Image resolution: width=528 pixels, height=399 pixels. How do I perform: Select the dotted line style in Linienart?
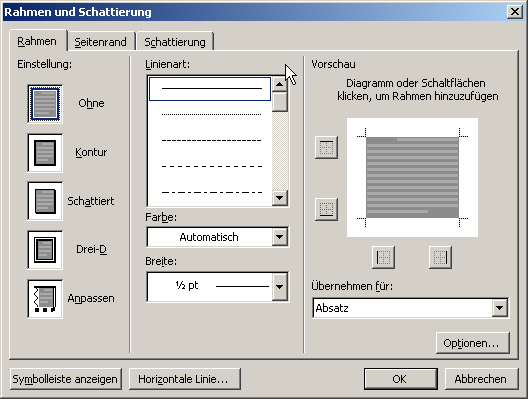pos(211,114)
